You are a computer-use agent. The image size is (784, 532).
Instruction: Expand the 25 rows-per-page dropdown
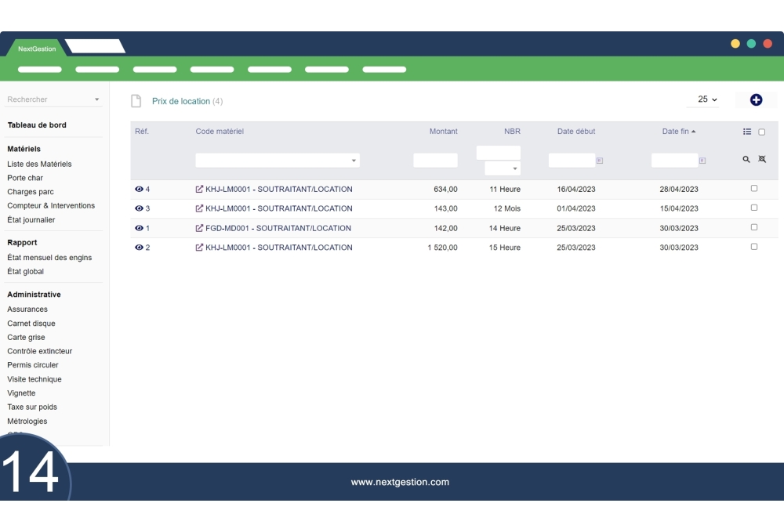pyautogui.click(x=707, y=100)
